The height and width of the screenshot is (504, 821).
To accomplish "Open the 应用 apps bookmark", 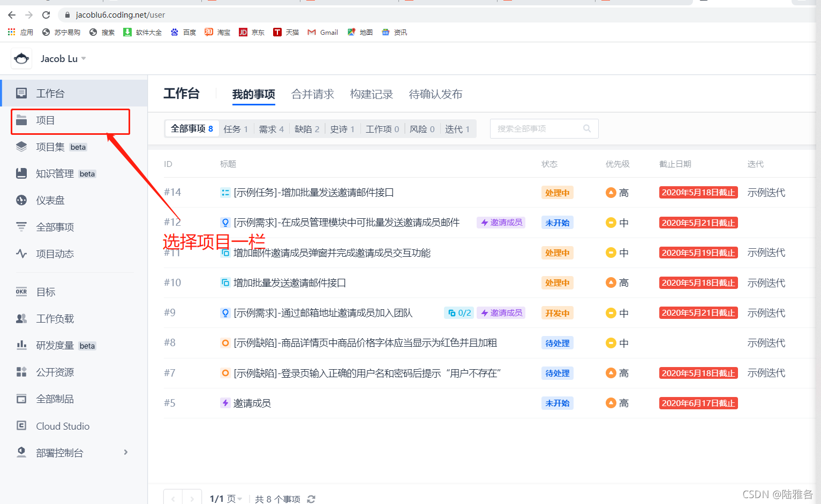I will pyautogui.click(x=20, y=32).
